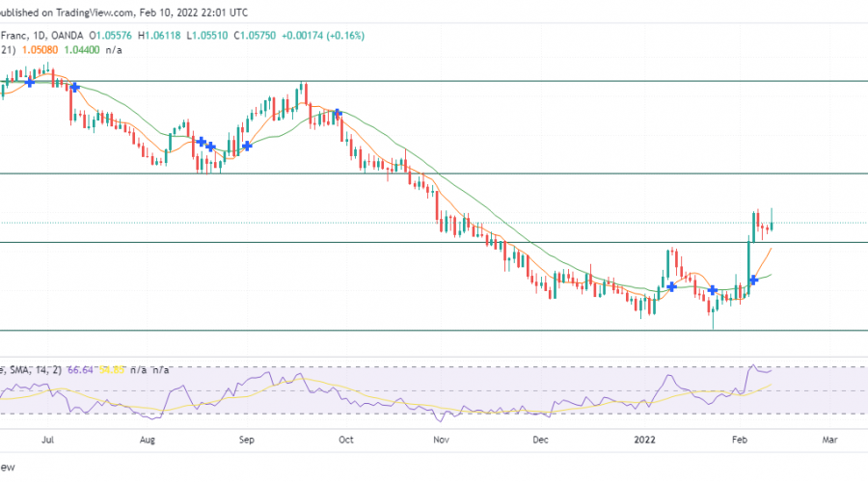
Task: Select the Mar label on time axis
Action: 829,440
